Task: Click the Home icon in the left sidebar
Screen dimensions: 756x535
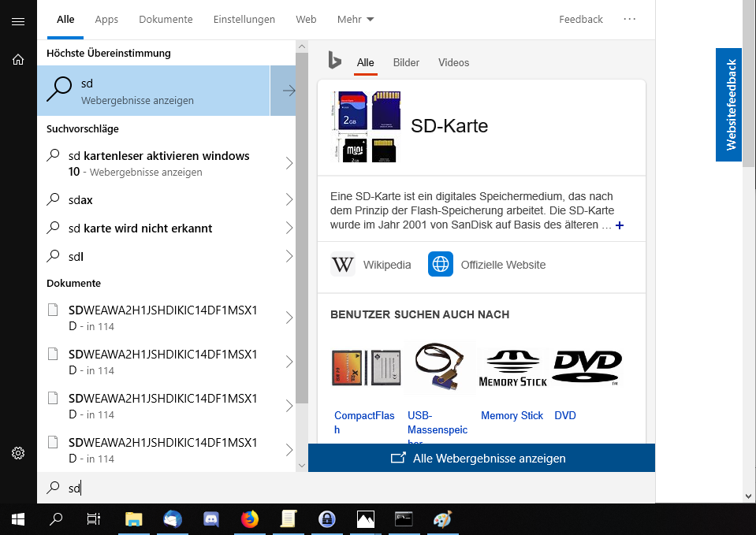Action: tap(18, 59)
